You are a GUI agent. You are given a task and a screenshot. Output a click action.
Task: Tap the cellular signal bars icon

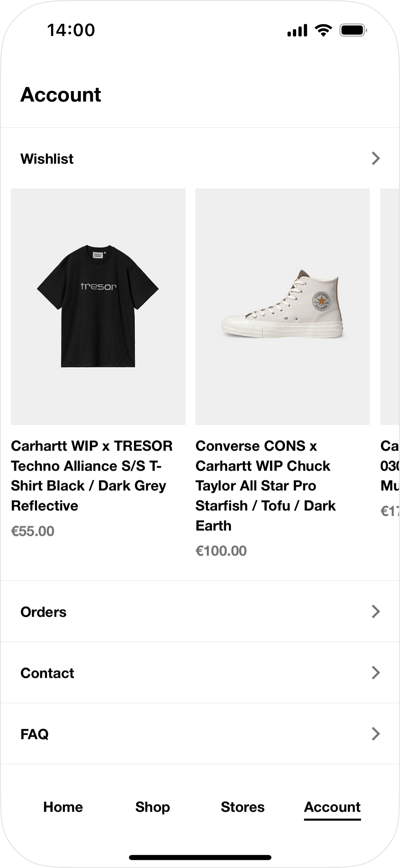coord(297,31)
